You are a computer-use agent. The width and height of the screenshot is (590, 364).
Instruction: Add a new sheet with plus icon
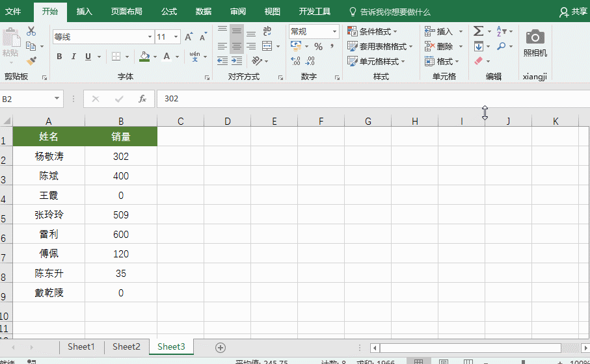click(221, 347)
